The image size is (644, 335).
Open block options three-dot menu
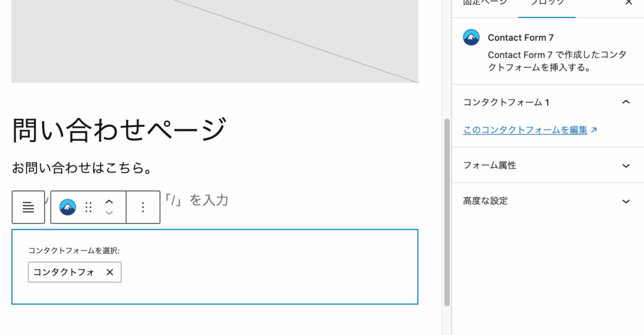143,207
